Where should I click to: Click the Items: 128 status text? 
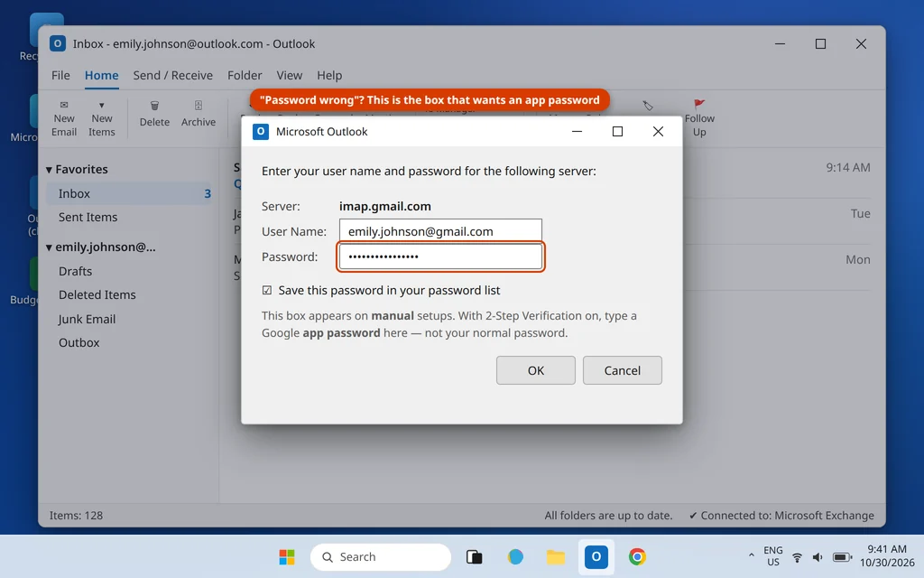(76, 516)
